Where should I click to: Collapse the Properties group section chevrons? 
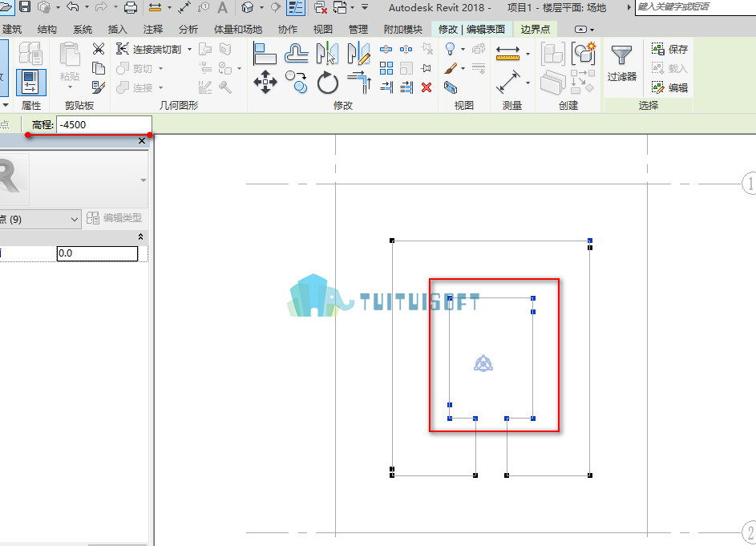(140, 237)
